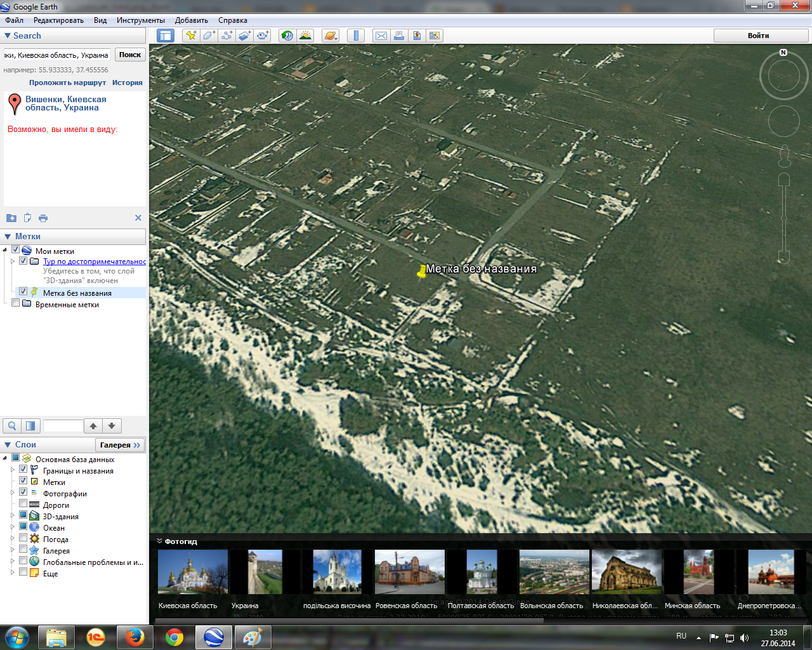Open the historical imagery clock tool
812x650 pixels.
[287, 36]
